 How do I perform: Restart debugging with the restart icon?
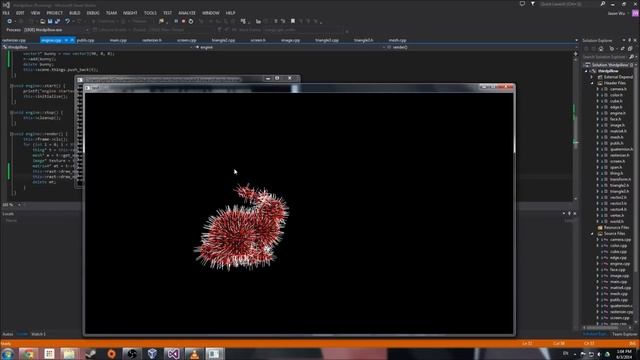tap(191, 21)
